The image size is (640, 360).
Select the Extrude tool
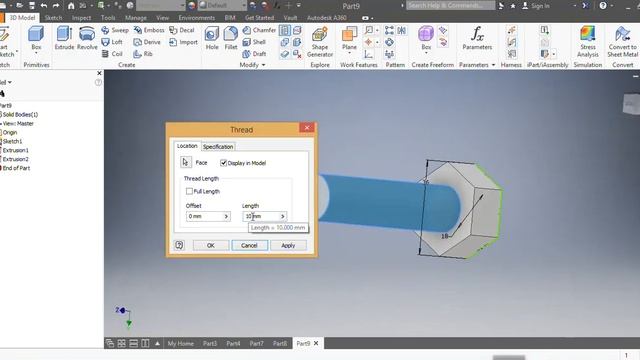(64, 38)
